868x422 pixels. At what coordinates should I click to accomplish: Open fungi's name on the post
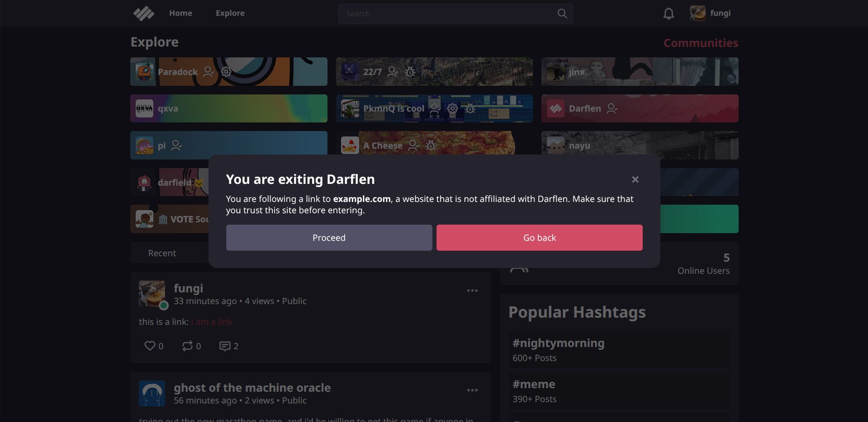(188, 288)
